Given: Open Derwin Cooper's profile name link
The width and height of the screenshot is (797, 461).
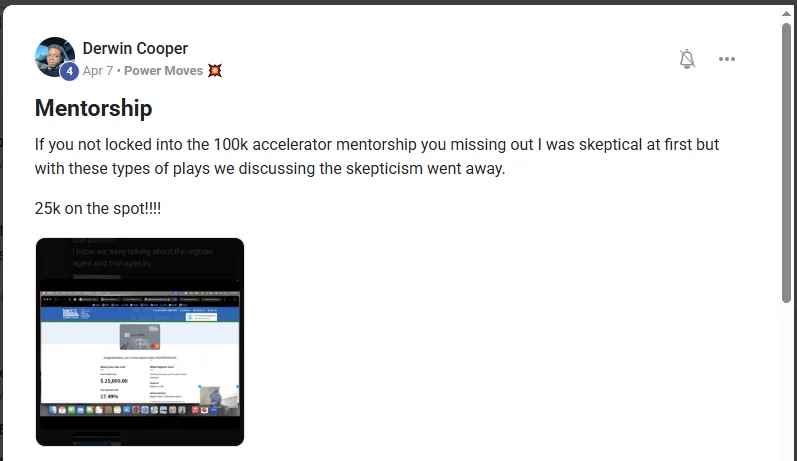Looking at the screenshot, I should tap(135, 48).
